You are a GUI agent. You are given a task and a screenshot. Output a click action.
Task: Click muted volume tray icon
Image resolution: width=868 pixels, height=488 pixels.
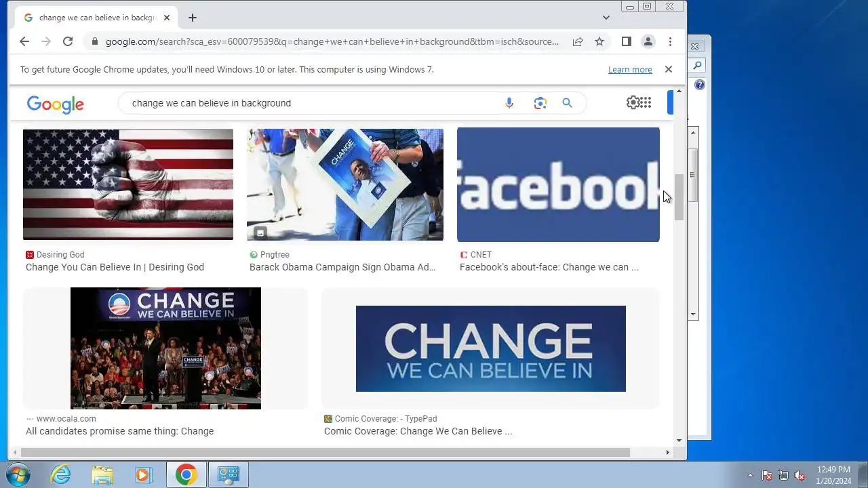[800, 475]
